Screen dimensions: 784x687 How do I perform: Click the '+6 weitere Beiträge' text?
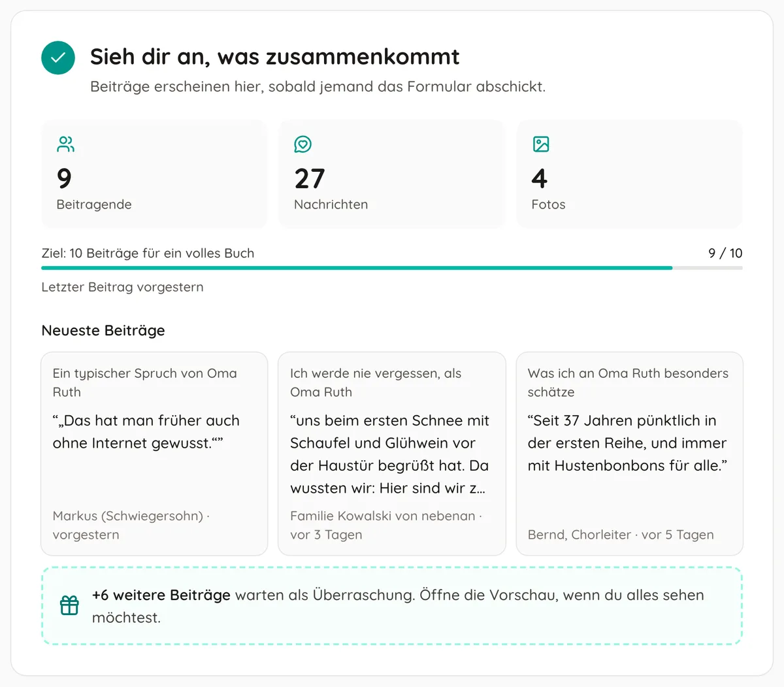tap(161, 595)
